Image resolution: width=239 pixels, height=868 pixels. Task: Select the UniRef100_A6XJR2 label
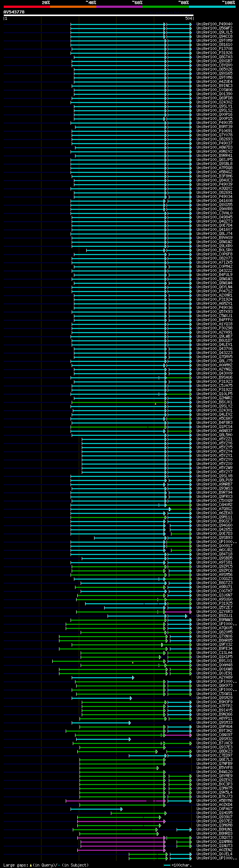(214, 550)
